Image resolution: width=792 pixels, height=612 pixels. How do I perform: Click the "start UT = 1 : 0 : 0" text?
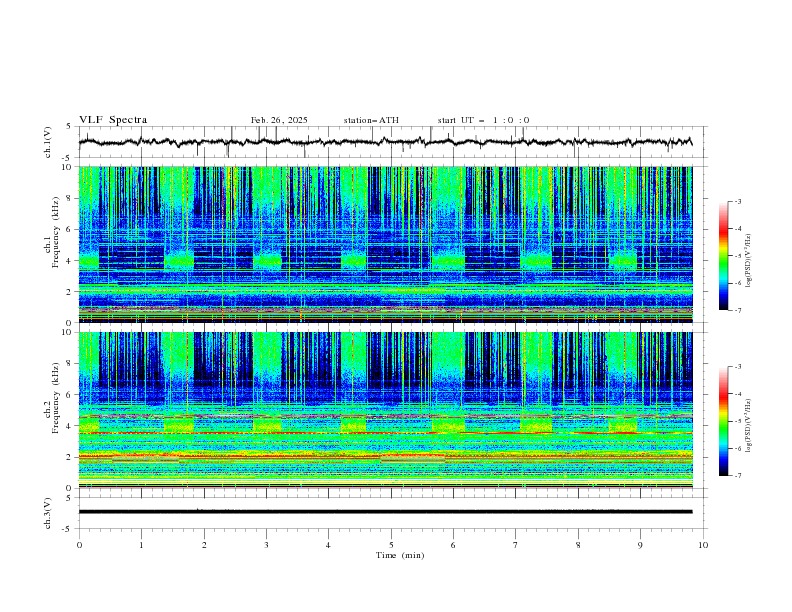click(483, 120)
